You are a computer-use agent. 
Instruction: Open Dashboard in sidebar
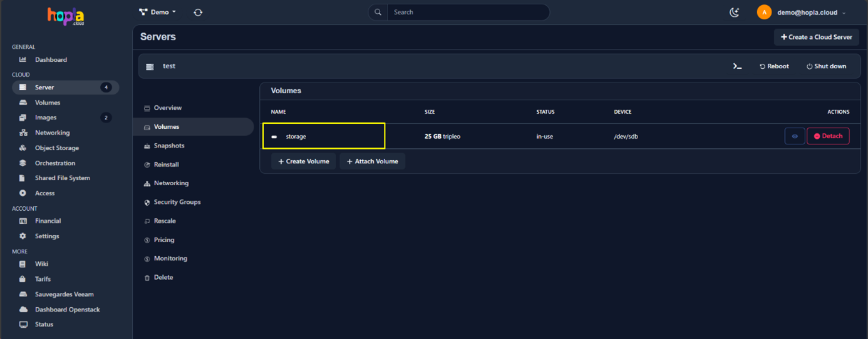coord(51,59)
